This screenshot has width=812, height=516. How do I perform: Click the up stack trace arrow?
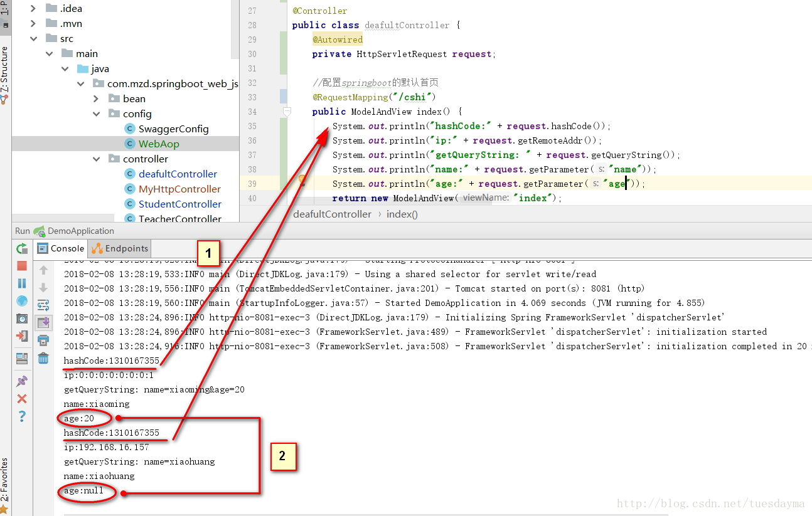[x=43, y=270]
